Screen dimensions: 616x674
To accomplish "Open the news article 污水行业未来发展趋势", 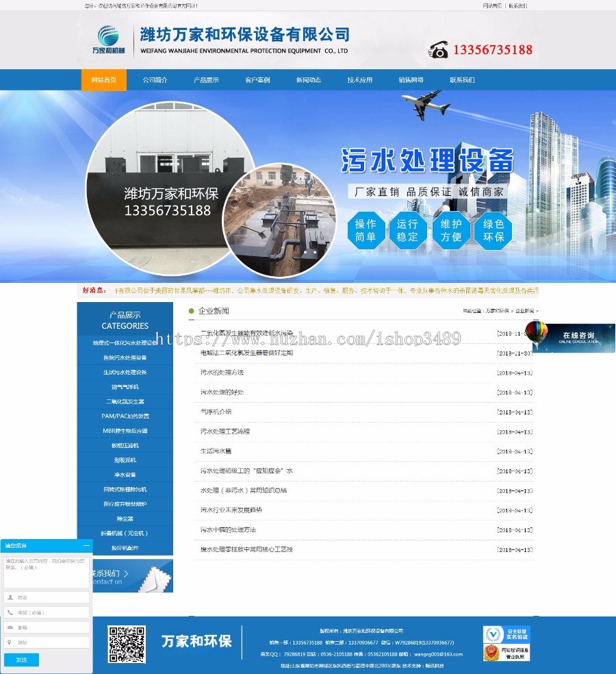I will click(x=231, y=510).
